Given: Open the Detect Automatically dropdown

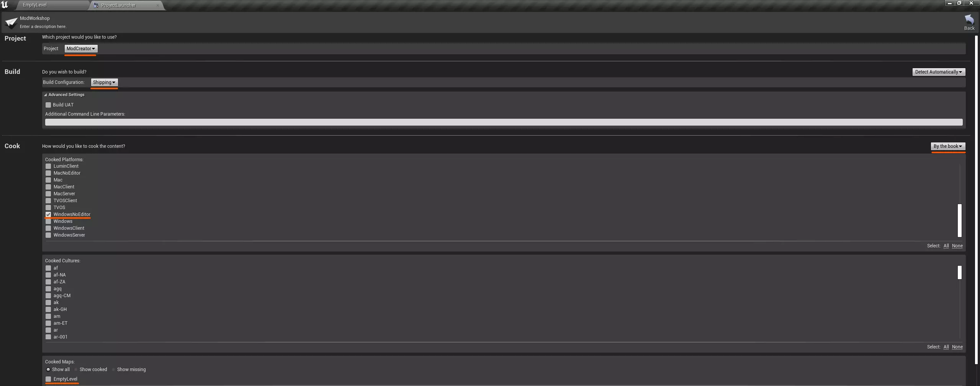Looking at the screenshot, I should (939, 72).
